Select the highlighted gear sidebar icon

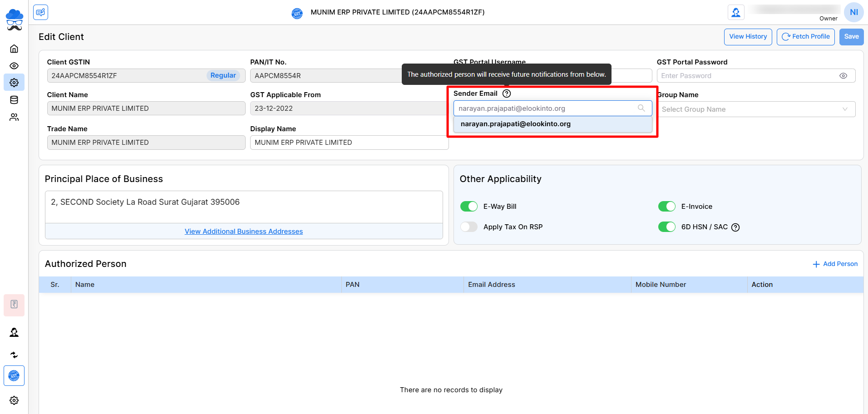tap(14, 83)
